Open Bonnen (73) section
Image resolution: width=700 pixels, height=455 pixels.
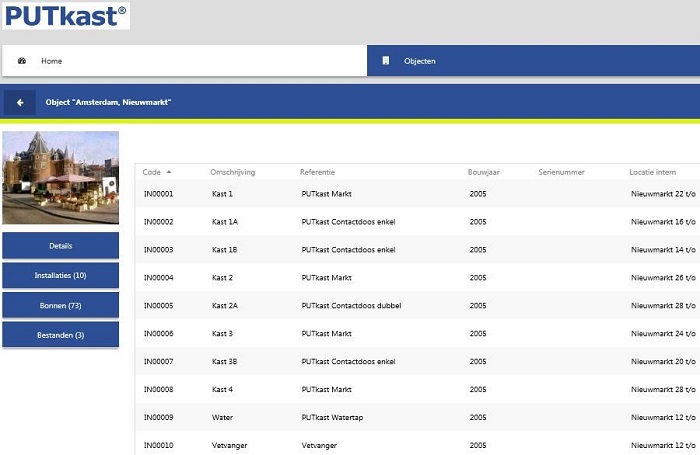(60, 305)
